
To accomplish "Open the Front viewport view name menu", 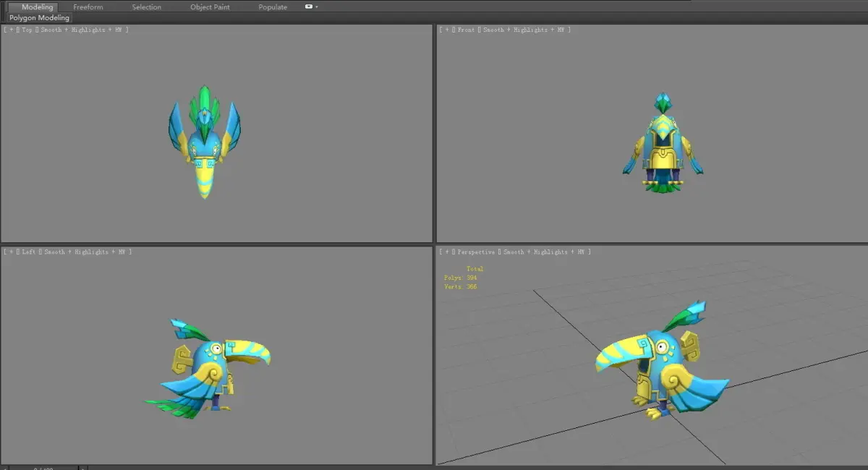I will (466, 30).
